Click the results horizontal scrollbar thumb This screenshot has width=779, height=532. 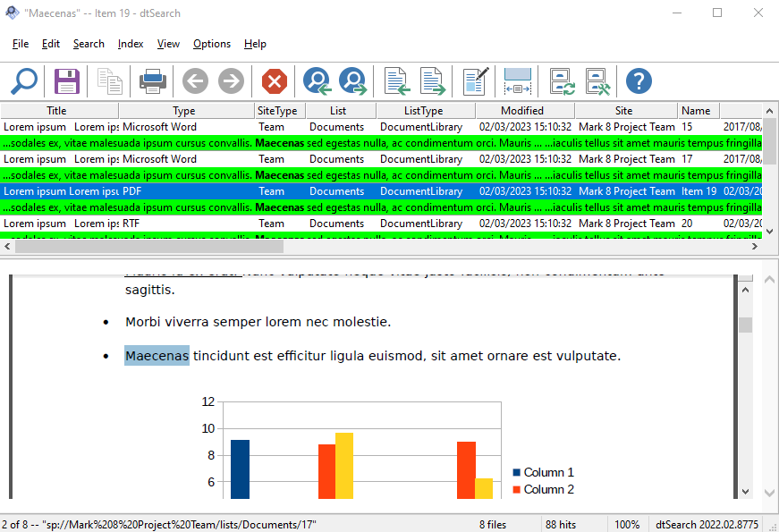click(149, 247)
